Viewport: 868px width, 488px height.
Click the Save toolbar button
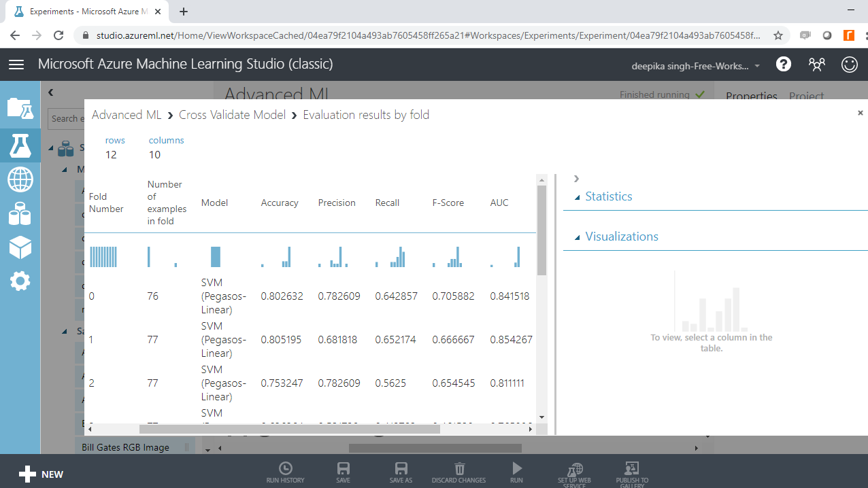pos(344,472)
